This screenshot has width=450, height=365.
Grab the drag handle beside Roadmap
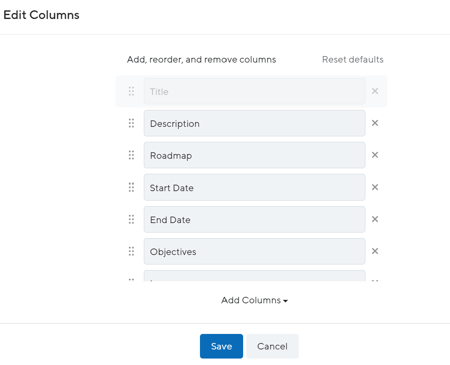[131, 155]
